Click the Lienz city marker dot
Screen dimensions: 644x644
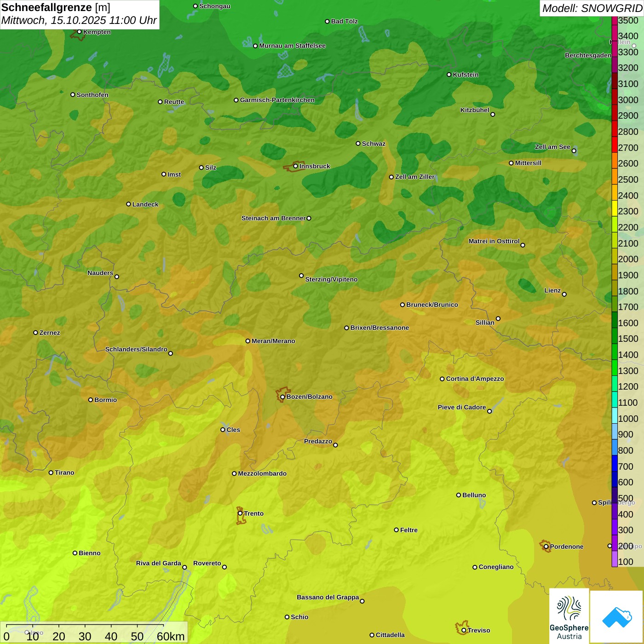[564, 294]
